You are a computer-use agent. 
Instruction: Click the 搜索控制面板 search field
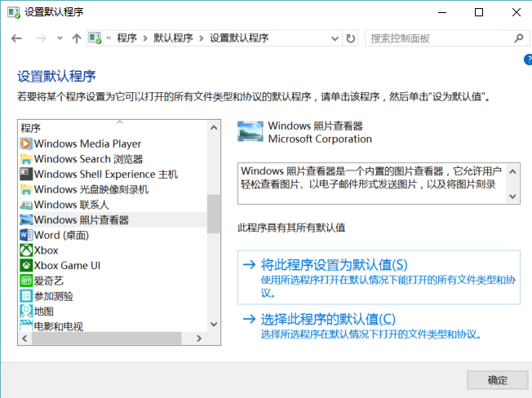pos(447,38)
